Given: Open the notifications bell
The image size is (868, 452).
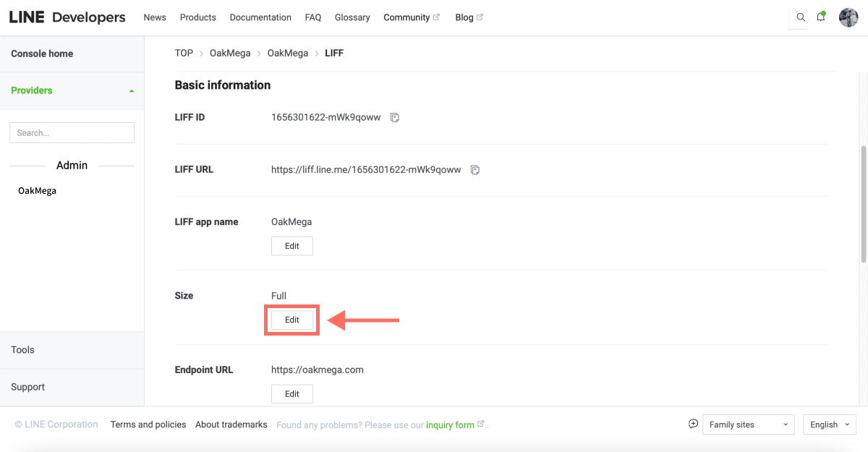Looking at the screenshot, I should [x=821, y=17].
